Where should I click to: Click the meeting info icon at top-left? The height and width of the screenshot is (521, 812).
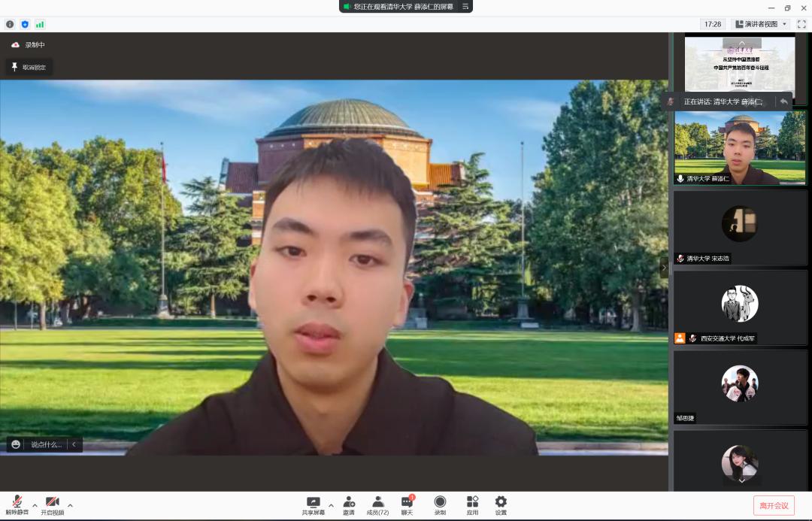click(x=10, y=24)
